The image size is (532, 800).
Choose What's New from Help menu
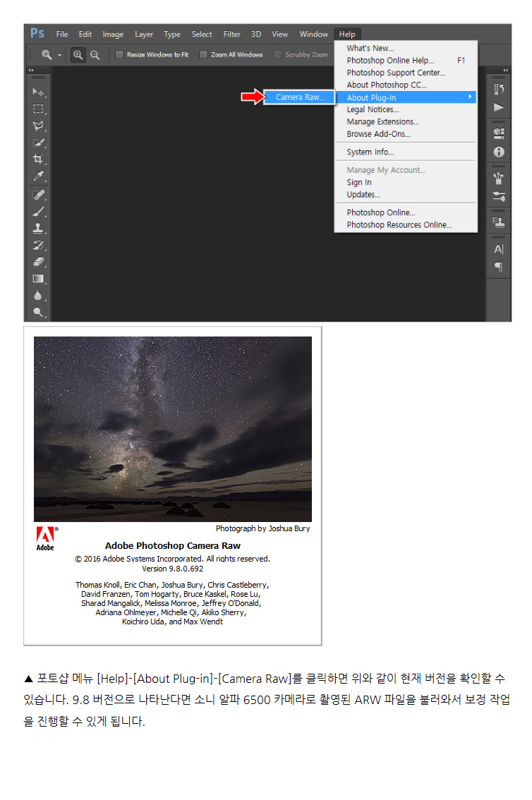point(406,48)
